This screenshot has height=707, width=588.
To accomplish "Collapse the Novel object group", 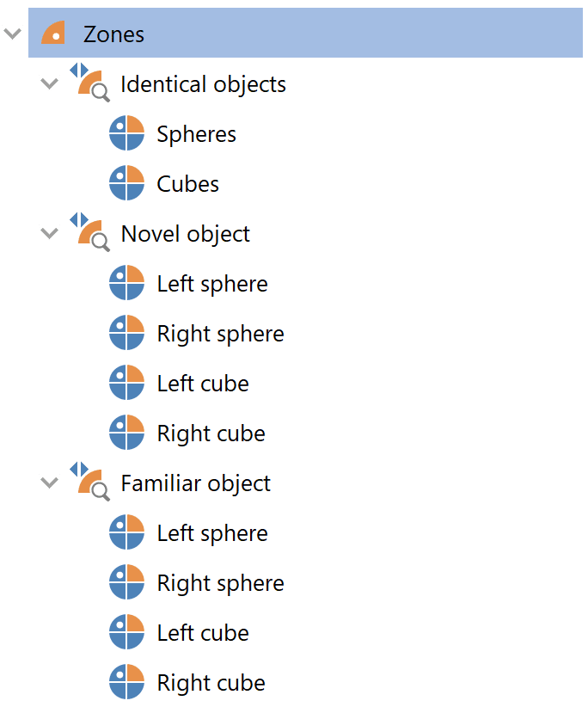I will pyautogui.click(x=49, y=232).
